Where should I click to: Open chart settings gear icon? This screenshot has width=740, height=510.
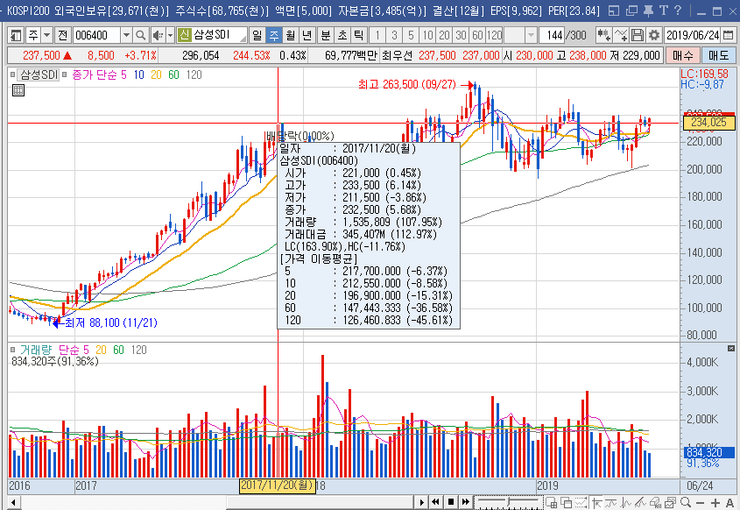654,35
